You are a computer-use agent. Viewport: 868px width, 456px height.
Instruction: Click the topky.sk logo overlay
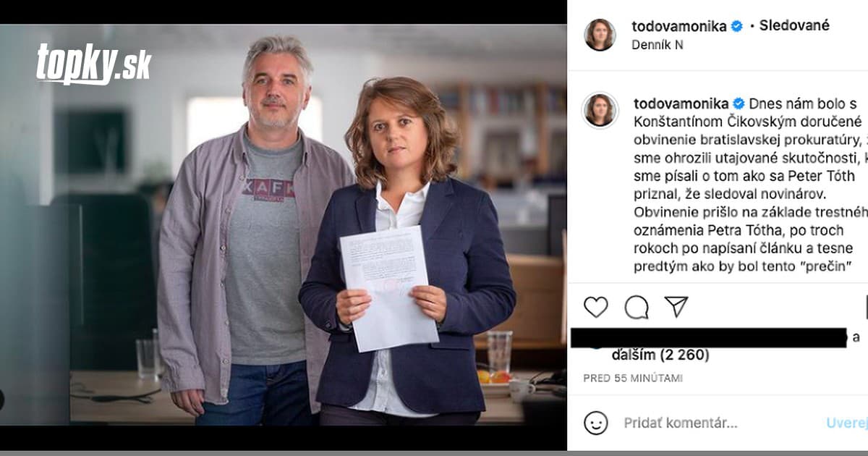pos(93,62)
